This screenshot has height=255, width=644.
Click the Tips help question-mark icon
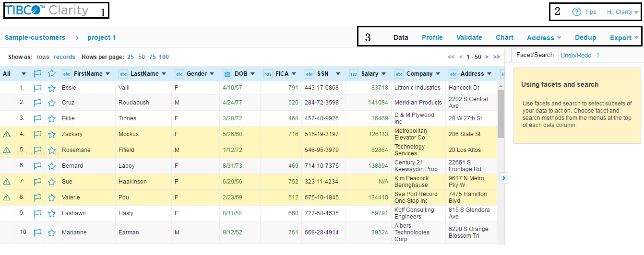click(x=577, y=12)
